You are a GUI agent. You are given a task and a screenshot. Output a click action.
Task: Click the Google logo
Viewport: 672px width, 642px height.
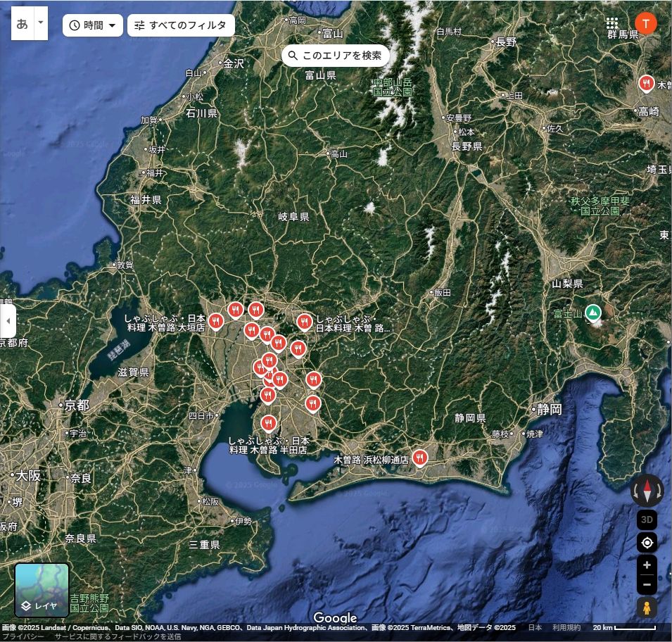click(335, 617)
